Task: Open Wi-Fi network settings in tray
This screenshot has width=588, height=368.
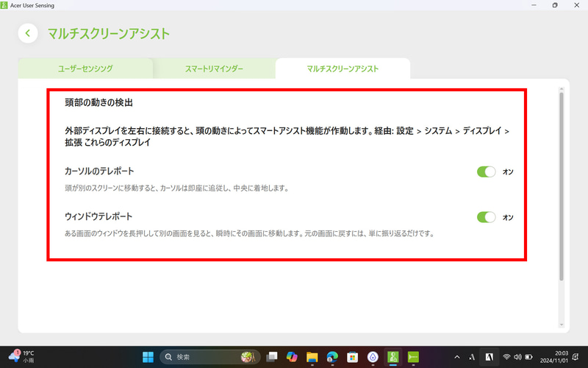Action: (x=506, y=357)
